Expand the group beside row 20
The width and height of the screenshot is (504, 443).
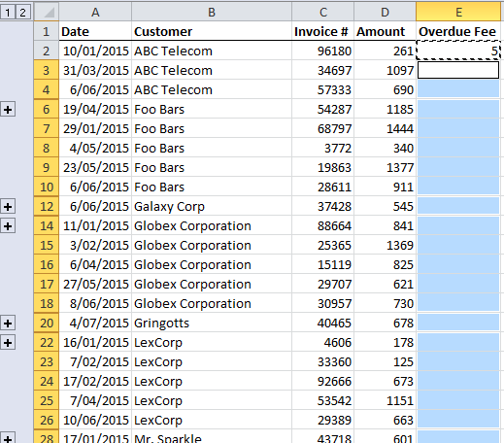click(8, 324)
